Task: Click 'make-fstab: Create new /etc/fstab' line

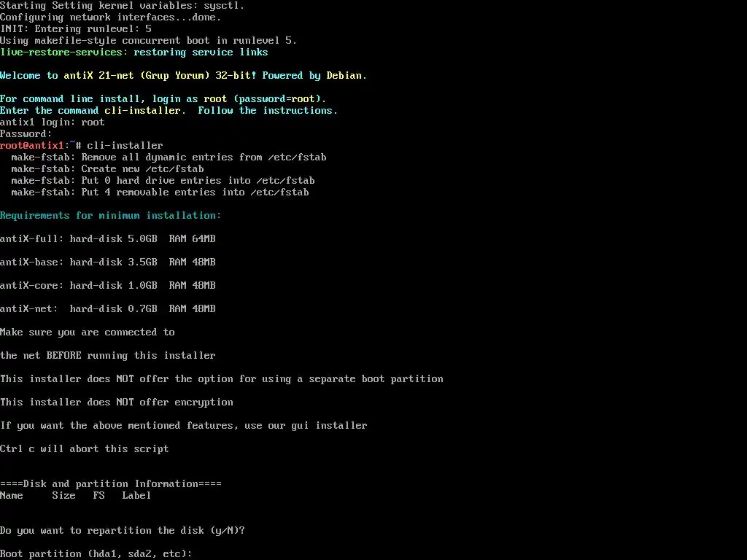Action: click(108, 168)
